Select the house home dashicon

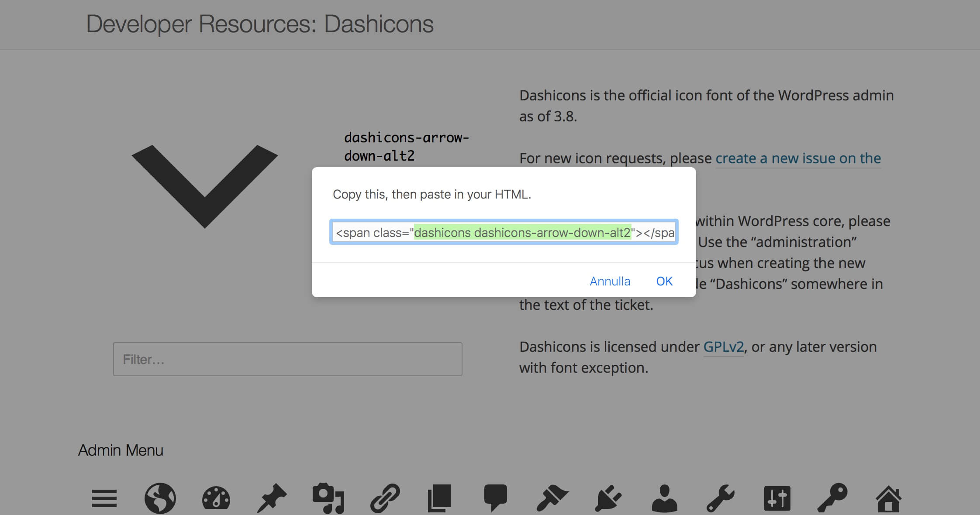[x=889, y=498]
